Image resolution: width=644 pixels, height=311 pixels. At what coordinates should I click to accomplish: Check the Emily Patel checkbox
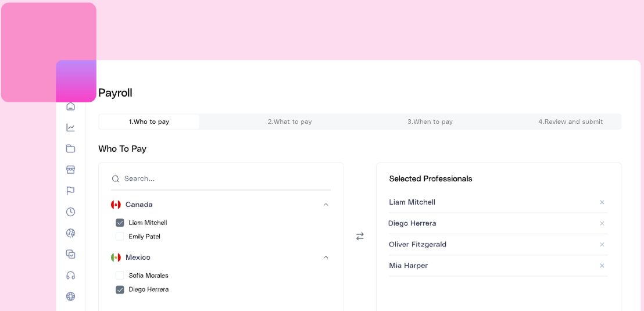point(120,237)
